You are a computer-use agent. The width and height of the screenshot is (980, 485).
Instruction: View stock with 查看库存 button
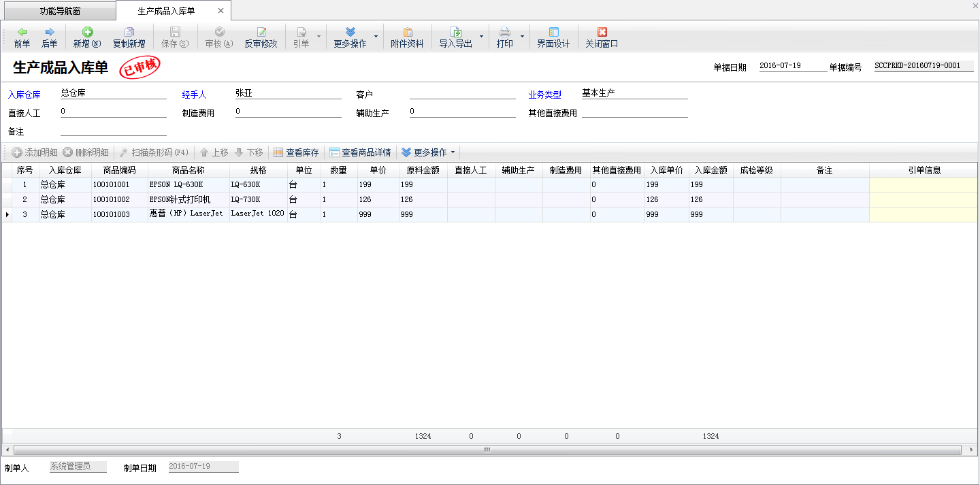tap(296, 152)
